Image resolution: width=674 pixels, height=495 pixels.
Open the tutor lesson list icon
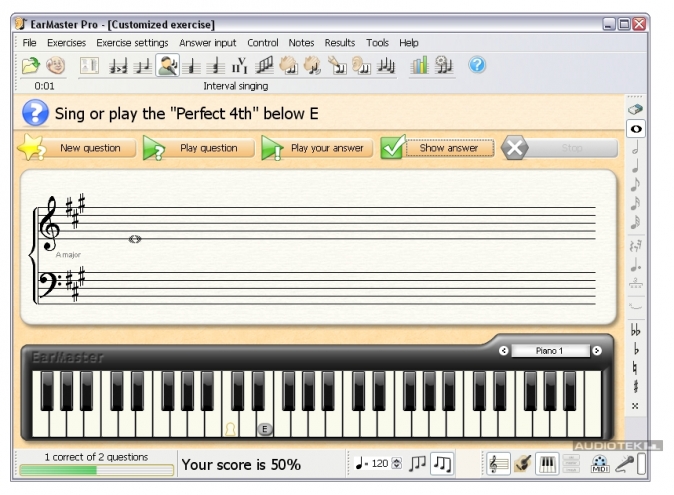point(89,66)
